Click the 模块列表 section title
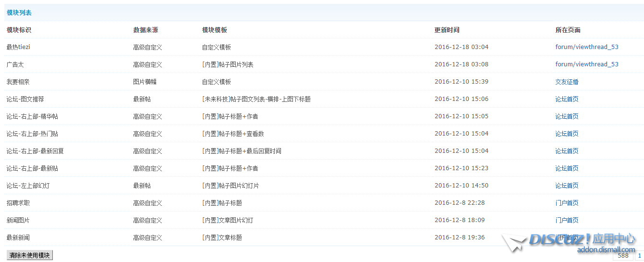 pos(19,12)
